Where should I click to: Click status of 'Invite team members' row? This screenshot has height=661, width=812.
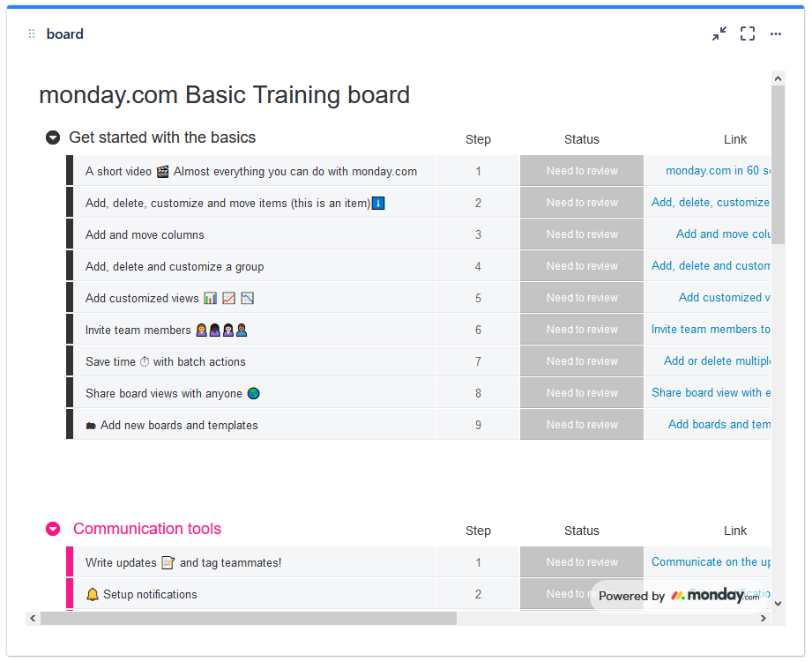(x=582, y=330)
